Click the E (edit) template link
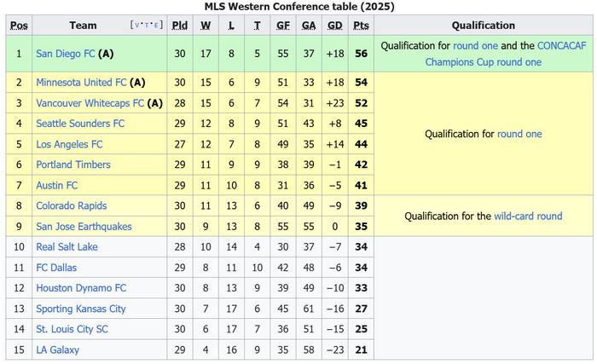This screenshot has width=597, height=364. pos(156,26)
